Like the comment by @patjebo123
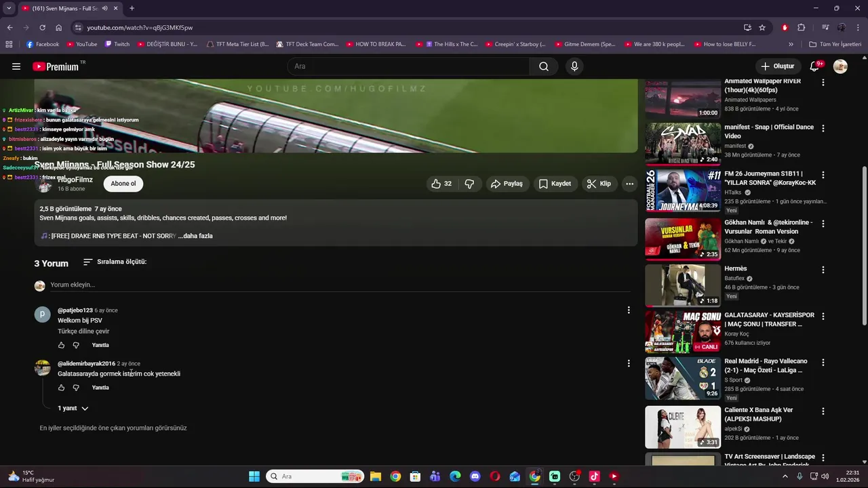868x488 pixels. point(61,346)
